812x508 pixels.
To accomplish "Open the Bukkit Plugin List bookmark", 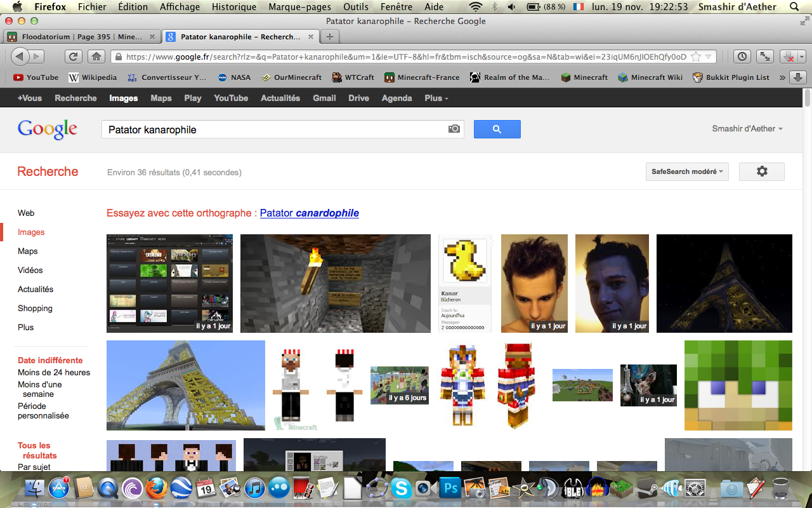I will (x=731, y=77).
